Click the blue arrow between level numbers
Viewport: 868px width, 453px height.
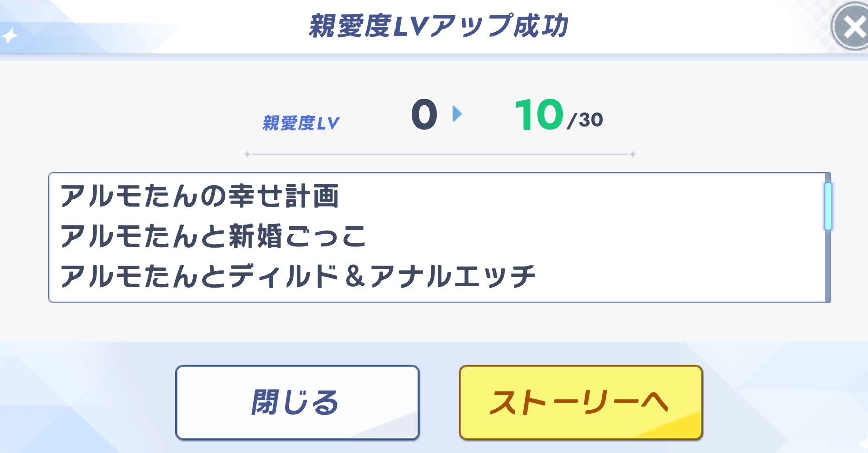457,114
